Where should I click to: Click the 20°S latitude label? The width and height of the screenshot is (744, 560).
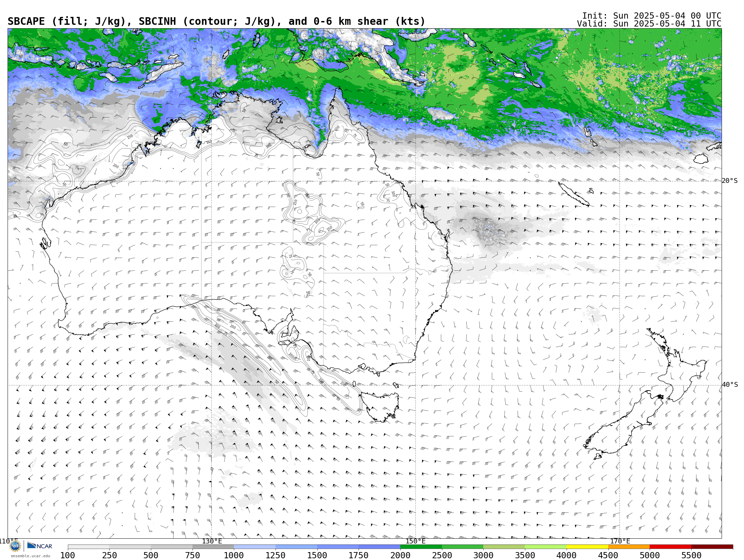click(730, 181)
